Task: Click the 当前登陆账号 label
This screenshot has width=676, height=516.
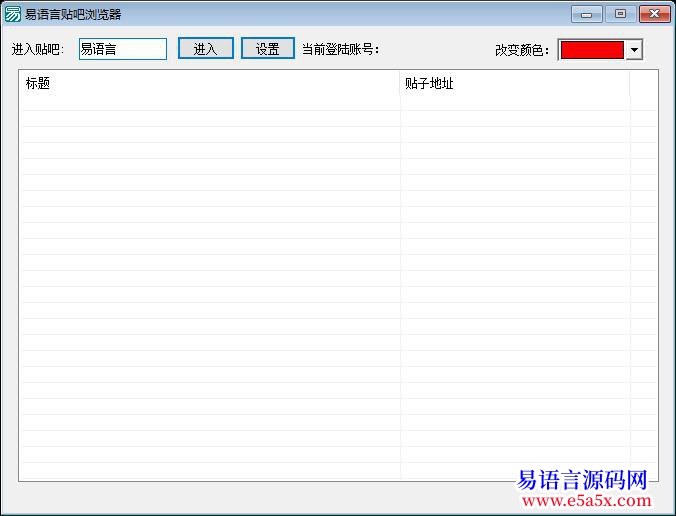Action: (341, 49)
